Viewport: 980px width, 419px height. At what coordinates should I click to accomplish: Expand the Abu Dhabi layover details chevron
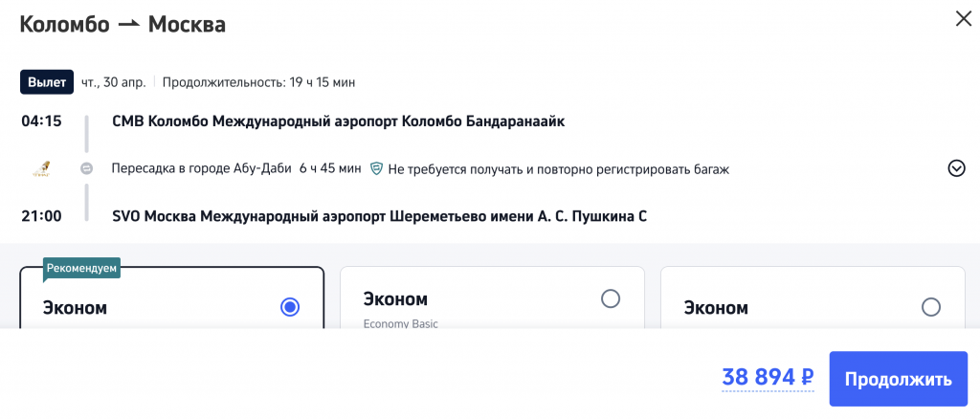coord(956,168)
